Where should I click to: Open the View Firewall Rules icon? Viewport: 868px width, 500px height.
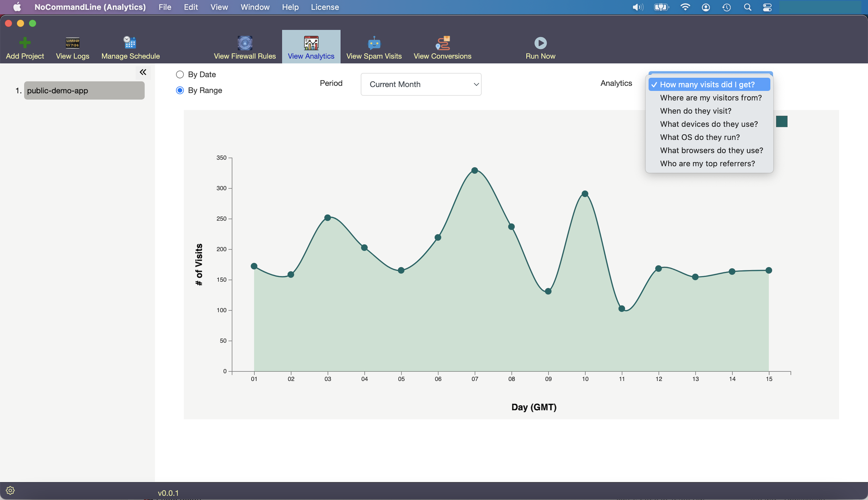[245, 43]
